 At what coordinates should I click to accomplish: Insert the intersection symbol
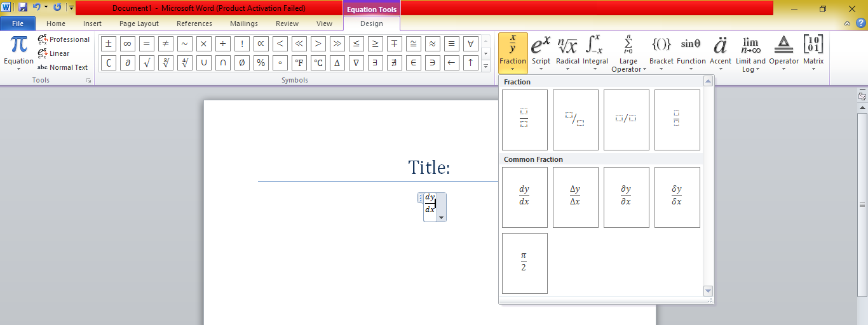[223, 63]
